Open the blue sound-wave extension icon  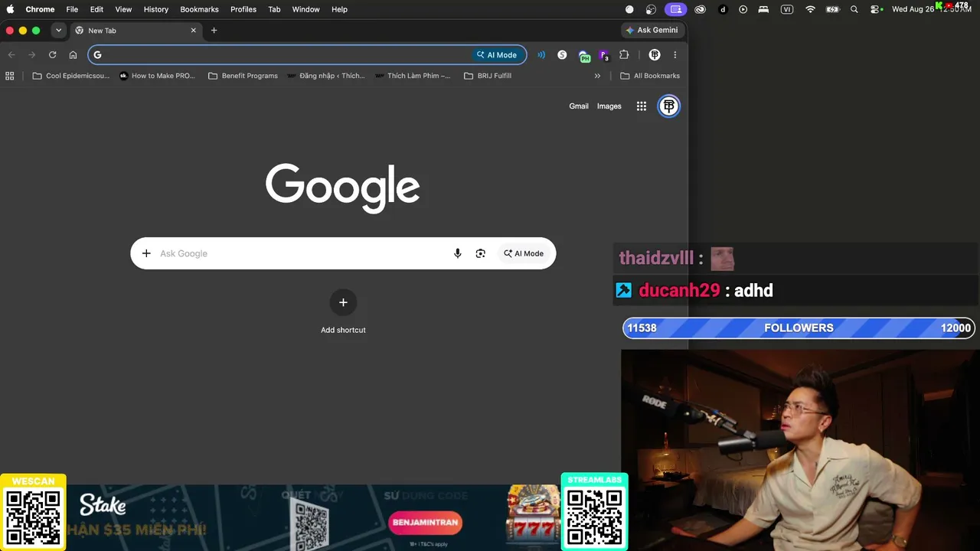[x=541, y=55]
